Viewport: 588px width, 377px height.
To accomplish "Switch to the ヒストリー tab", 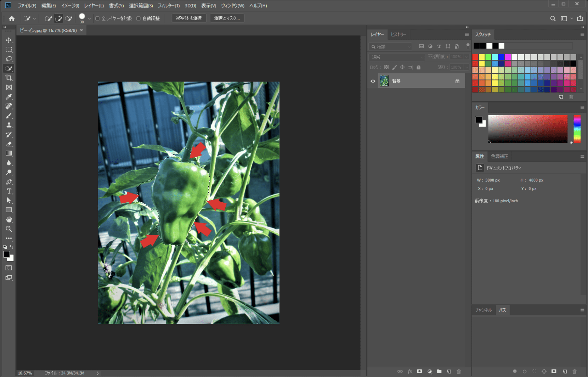I will pos(398,34).
